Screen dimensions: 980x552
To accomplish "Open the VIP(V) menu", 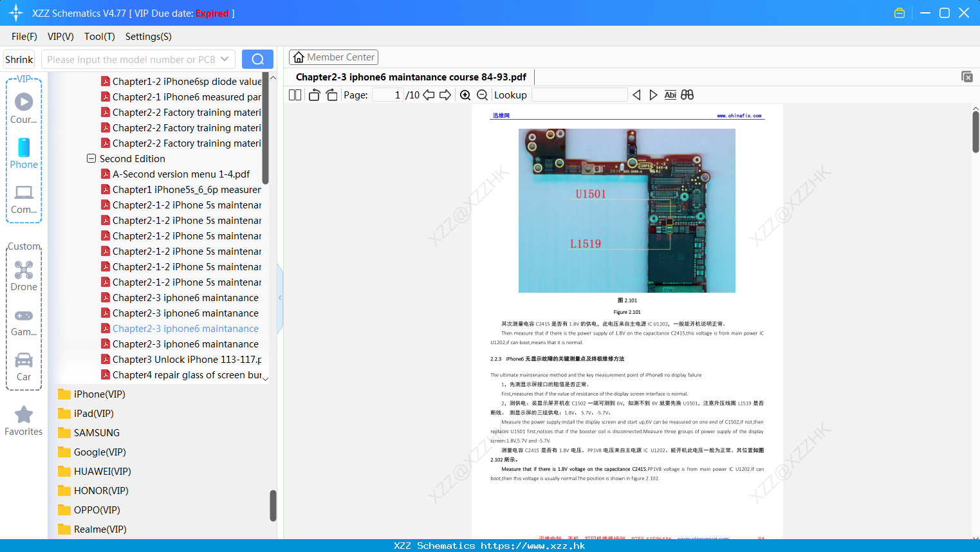I will coord(60,36).
